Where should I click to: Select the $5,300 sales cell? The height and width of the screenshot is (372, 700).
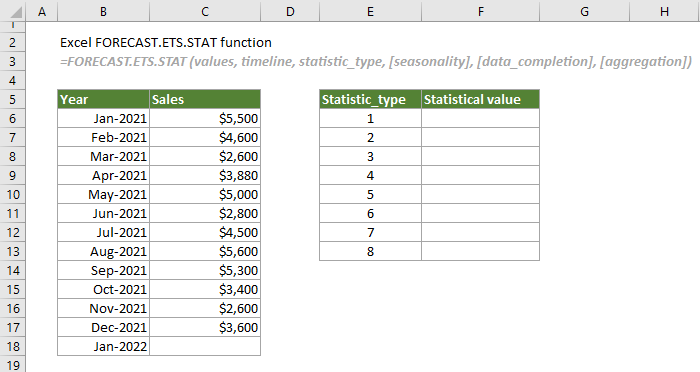pos(205,270)
